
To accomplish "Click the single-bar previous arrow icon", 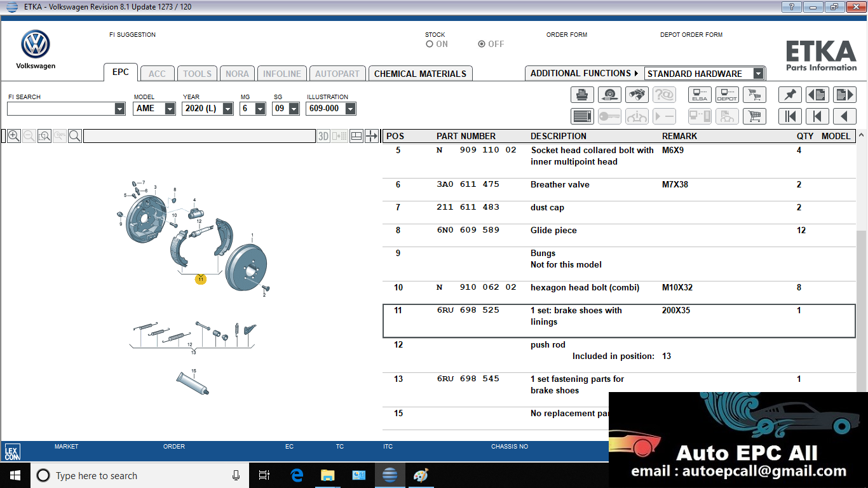I will point(817,116).
